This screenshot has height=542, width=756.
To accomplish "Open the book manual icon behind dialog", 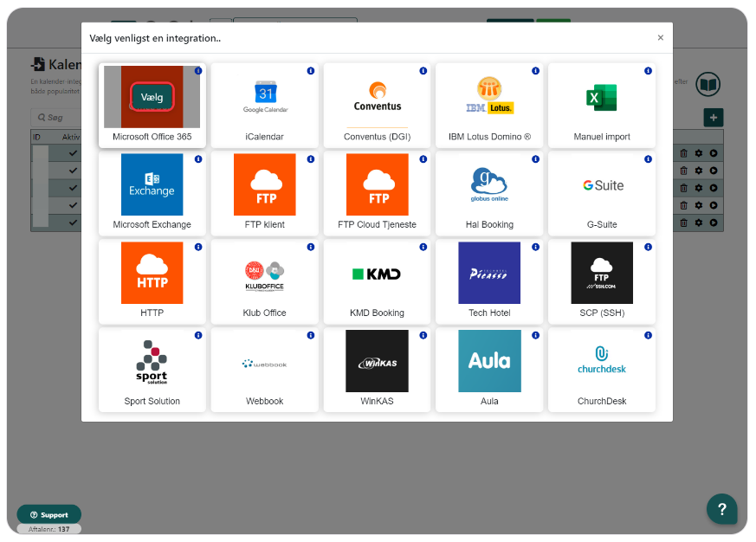I will (708, 84).
